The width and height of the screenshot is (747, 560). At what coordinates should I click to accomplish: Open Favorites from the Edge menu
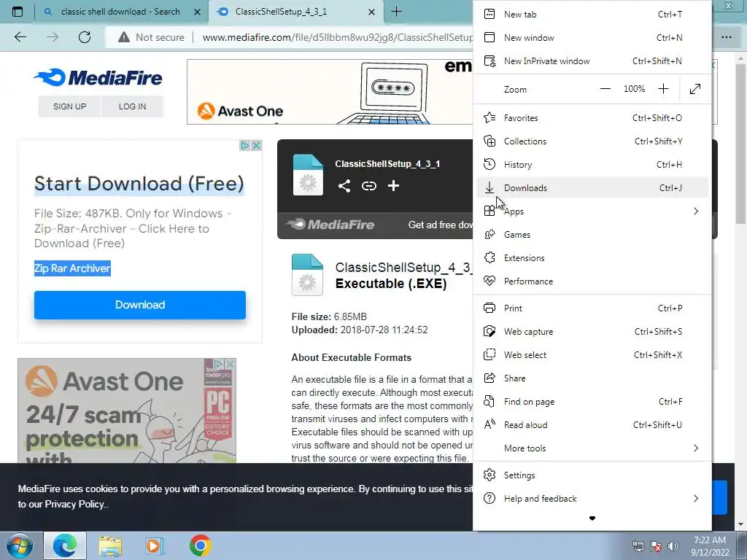click(x=592, y=117)
